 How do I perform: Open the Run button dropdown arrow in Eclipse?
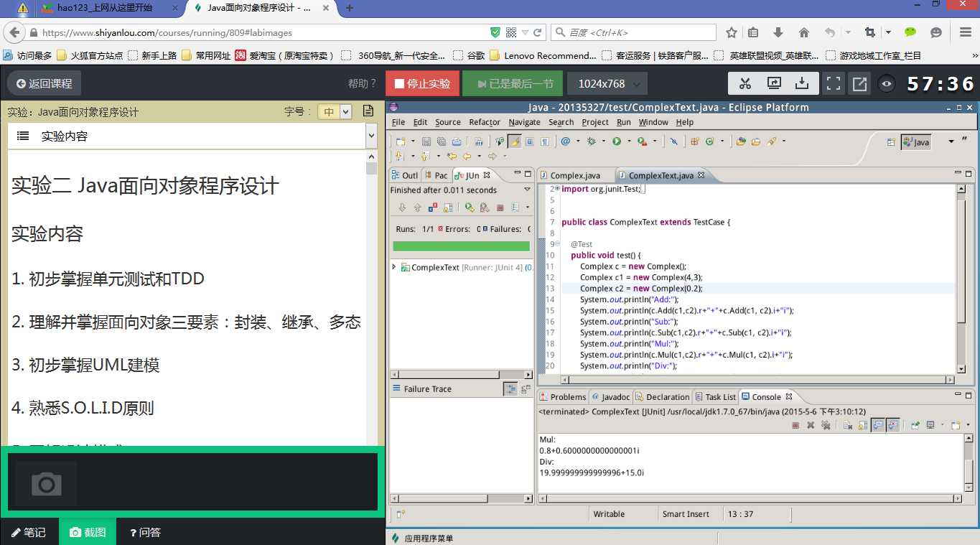coord(629,141)
